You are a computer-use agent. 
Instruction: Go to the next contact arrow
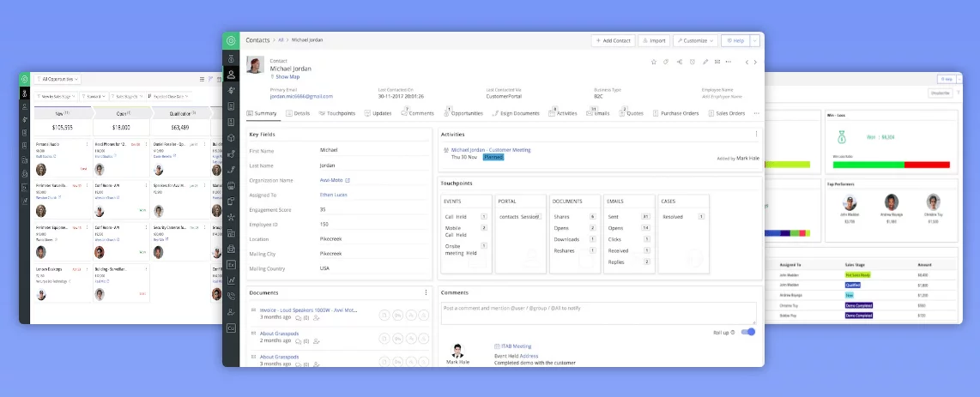click(754, 62)
